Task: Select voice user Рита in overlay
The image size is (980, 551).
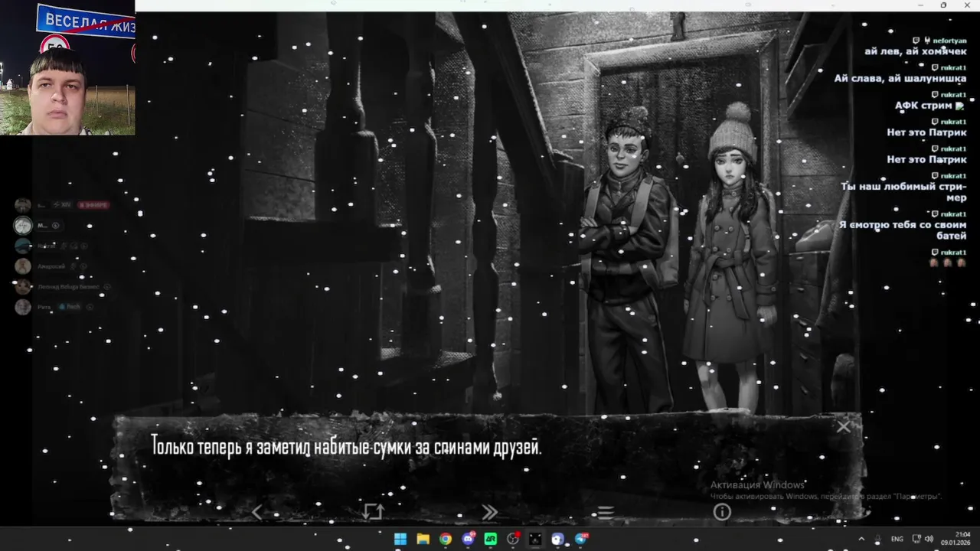Action: click(x=44, y=307)
